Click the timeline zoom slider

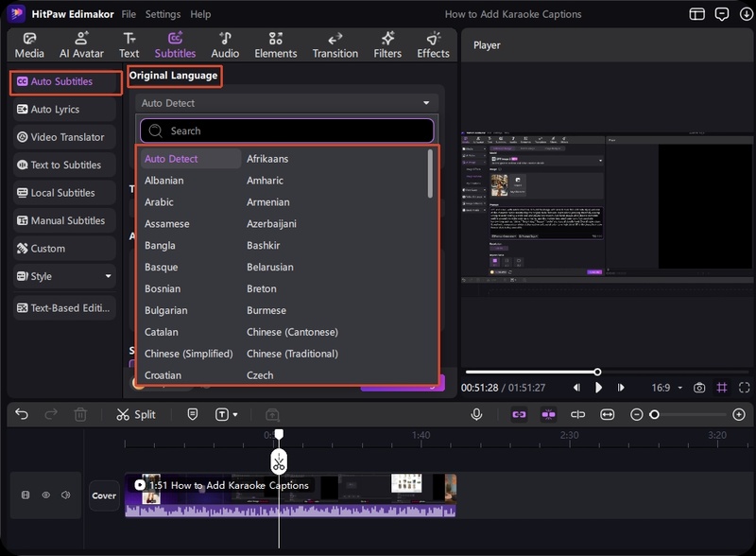[688, 414]
